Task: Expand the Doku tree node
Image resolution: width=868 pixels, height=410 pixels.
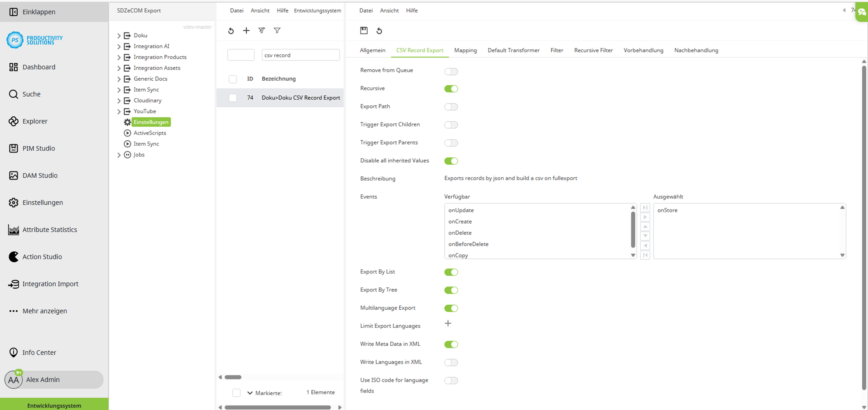Action: [118, 35]
